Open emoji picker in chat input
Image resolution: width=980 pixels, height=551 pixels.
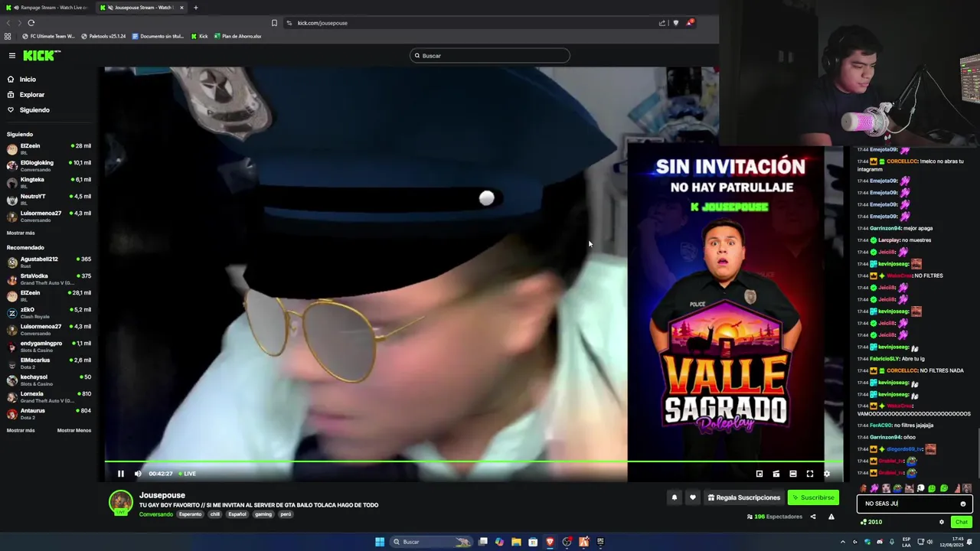pyautogui.click(x=963, y=504)
